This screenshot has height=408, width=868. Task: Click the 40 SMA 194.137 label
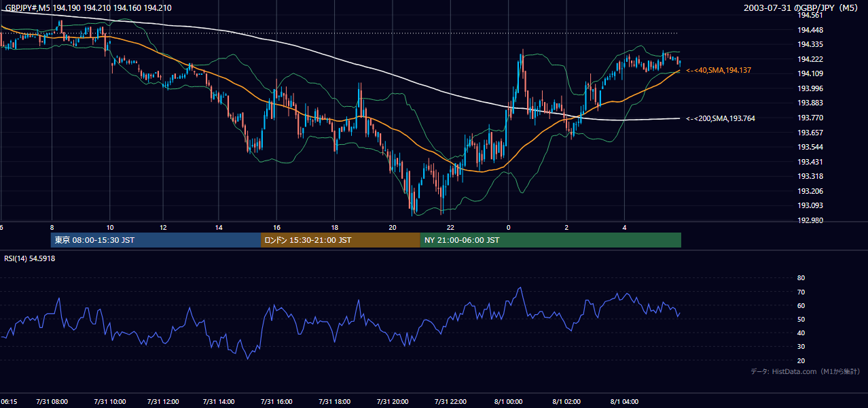click(x=719, y=71)
